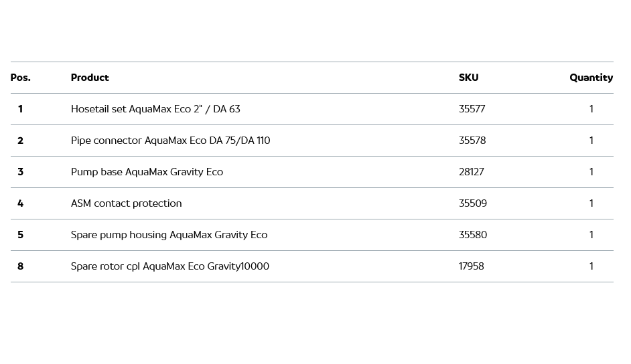Click the SKU column header
This screenshot has height=364, width=631.
(468, 78)
